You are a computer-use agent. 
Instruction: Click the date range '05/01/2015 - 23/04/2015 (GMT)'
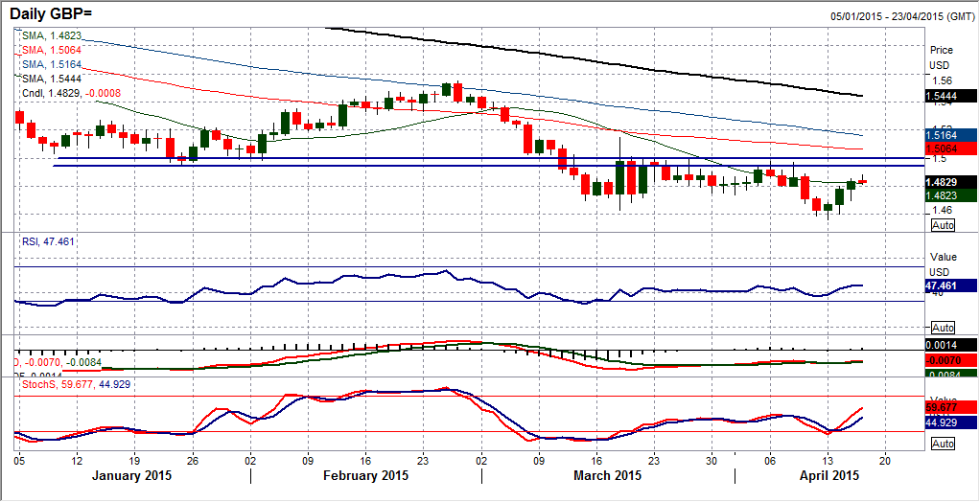(x=902, y=16)
